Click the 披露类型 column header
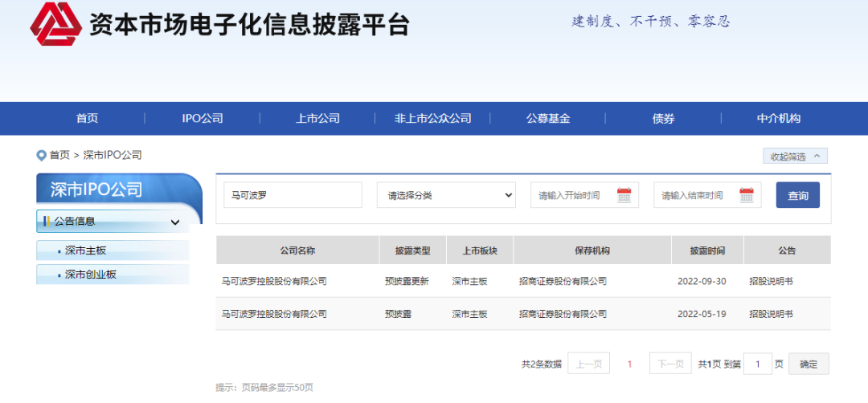The image size is (868, 403). [x=413, y=250]
